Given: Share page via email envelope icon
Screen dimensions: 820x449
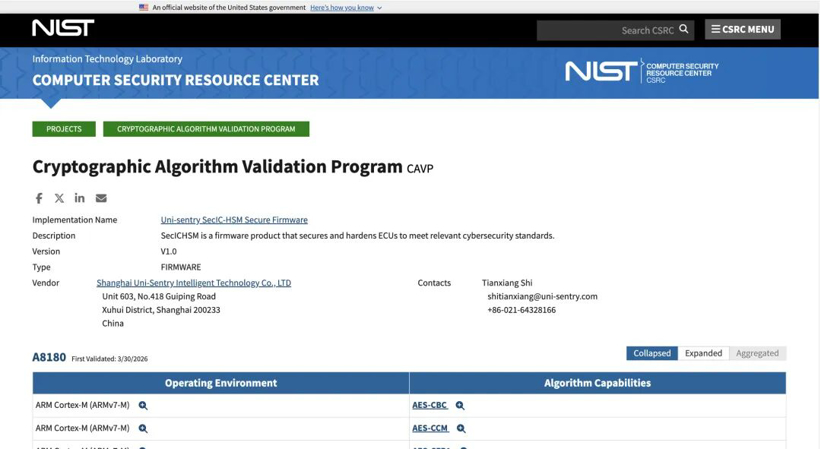Looking at the screenshot, I should click(x=101, y=198).
